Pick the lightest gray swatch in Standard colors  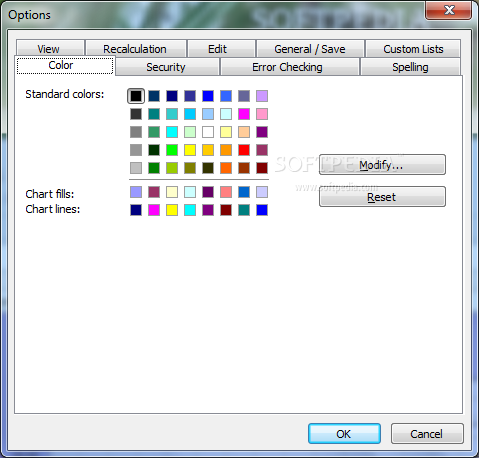(x=136, y=168)
